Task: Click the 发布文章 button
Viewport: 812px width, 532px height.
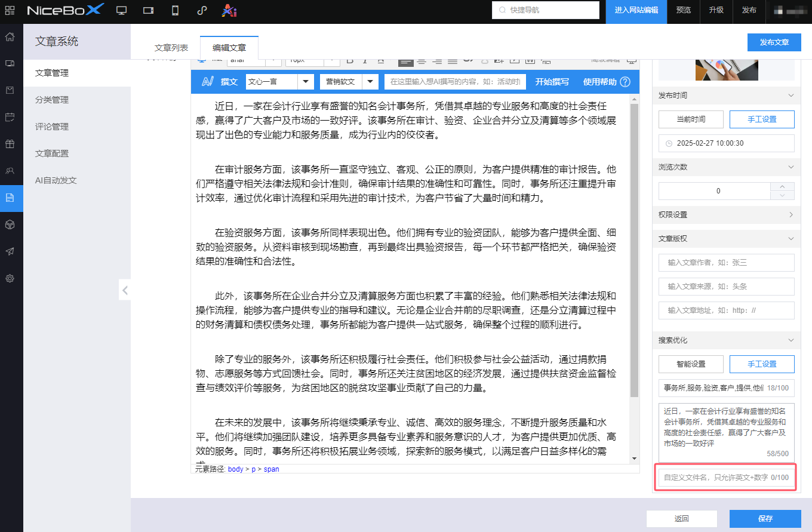Action: [x=774, y=42]
